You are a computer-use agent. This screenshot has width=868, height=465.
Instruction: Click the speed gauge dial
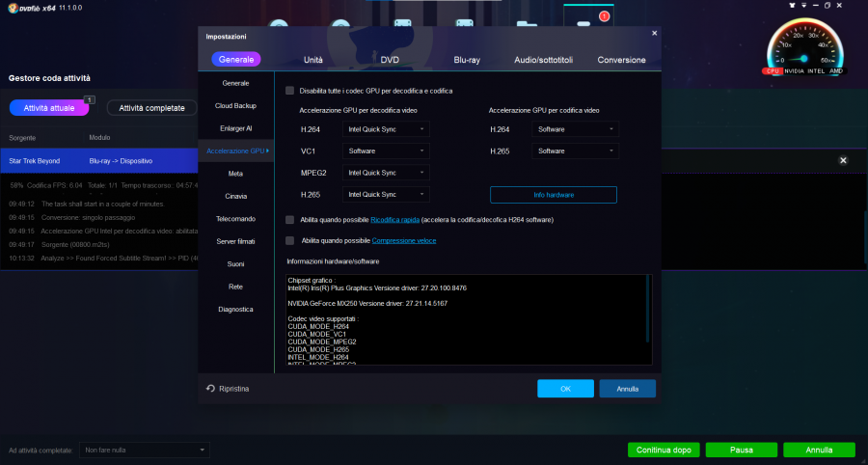click(805, 45)
